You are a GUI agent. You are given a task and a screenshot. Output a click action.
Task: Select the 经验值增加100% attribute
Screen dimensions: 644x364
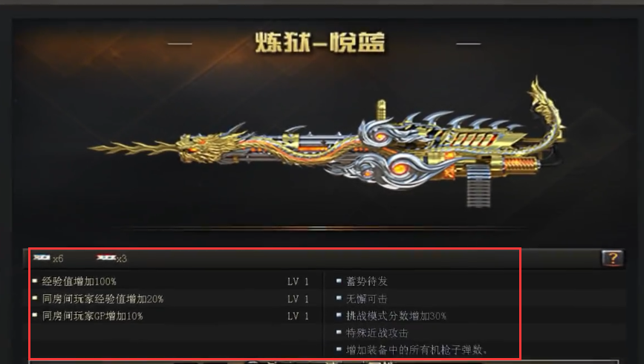coord(79,282)
